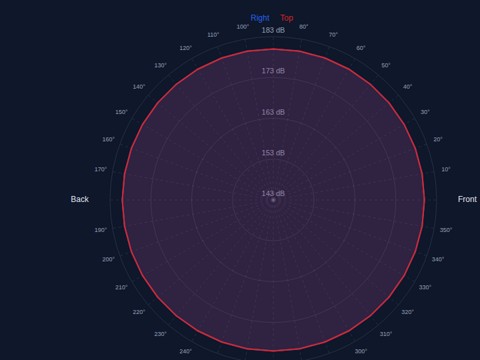
Task: Click the 173 dB ring label
Action: [x=273, y=71]
